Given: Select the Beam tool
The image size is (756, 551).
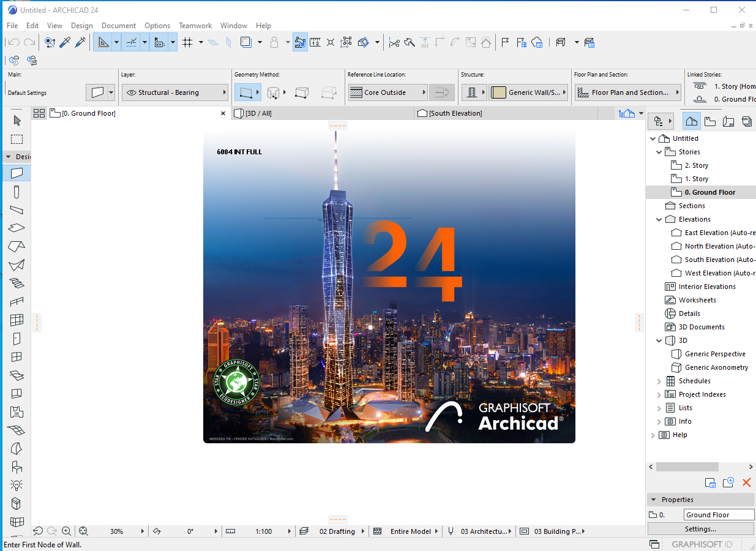Looking at the screenshot, I should click(17, 210).
